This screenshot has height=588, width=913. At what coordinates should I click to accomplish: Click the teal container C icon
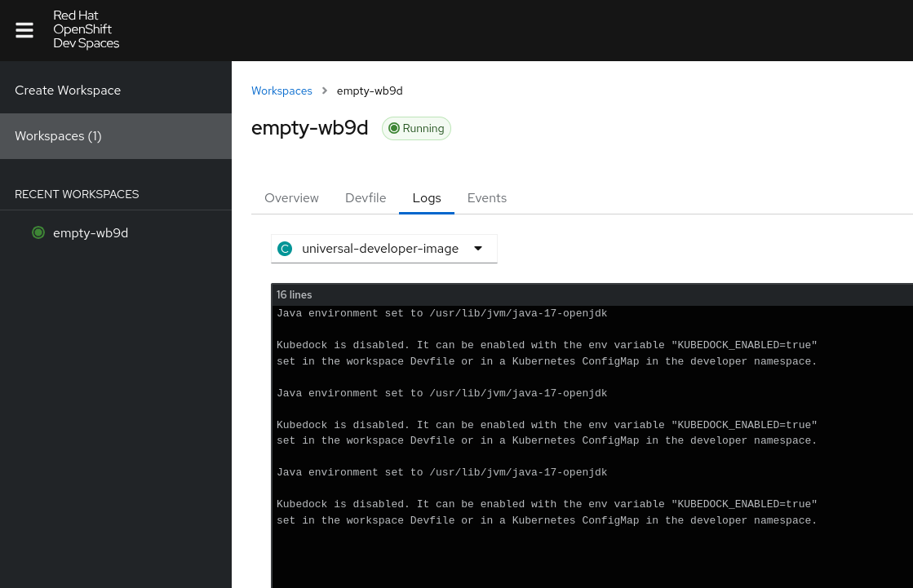285,250
